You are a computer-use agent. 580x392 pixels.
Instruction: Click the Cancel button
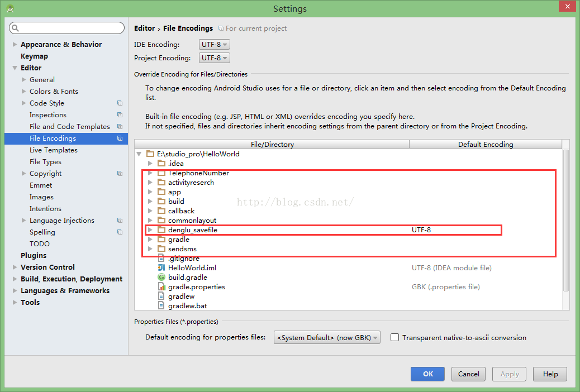pyautogui.click(x=468, y=374)
